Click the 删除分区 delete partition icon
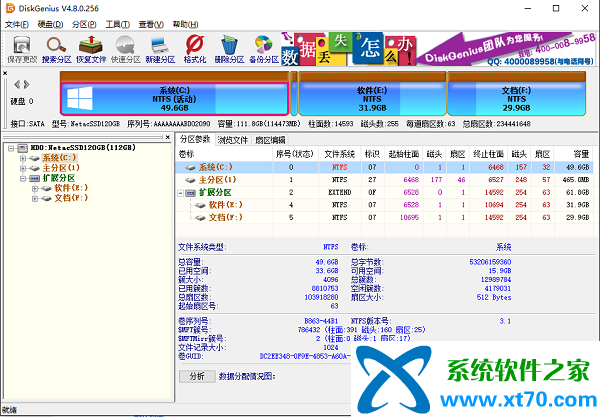The image size is (600, 417). pos(229,49)
